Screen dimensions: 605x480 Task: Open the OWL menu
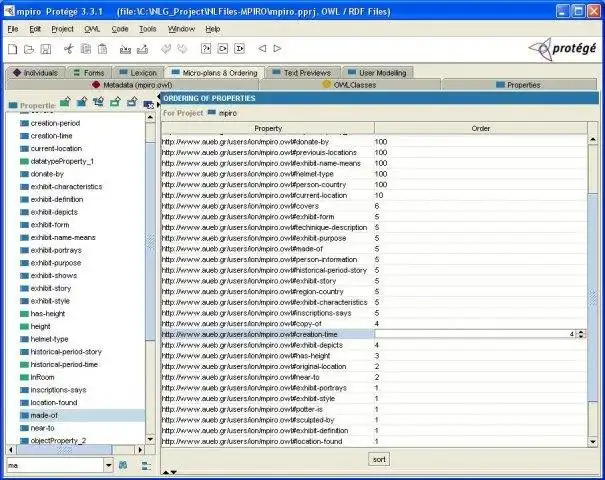pyautogui.click(x=92, y=29)
